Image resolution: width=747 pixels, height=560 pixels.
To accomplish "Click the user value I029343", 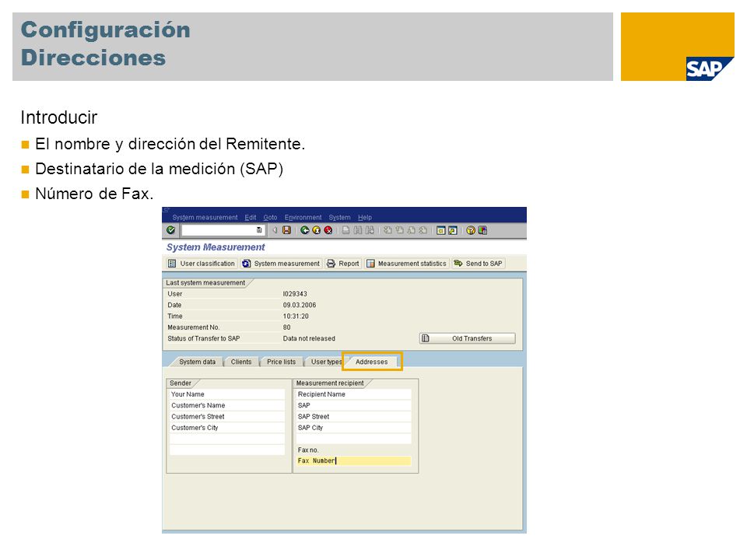I will [295, 294].
